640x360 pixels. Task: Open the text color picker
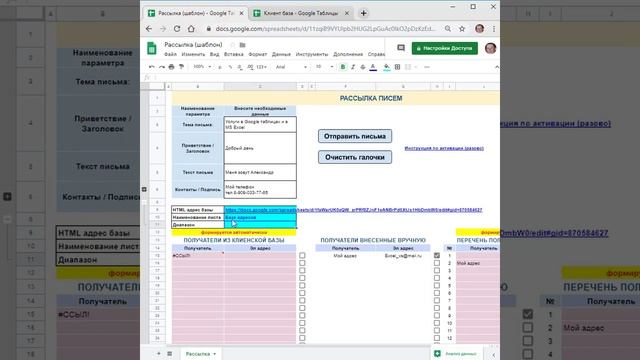pos(373,67)
